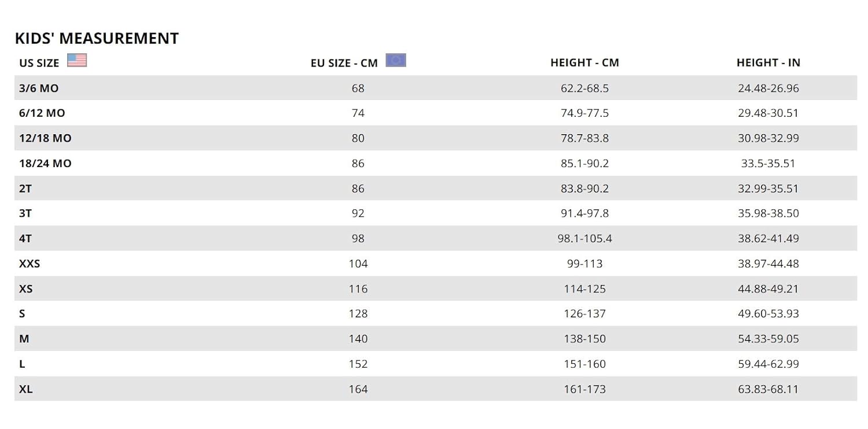Screen dimensions: 868x429
Task: Click the EU flag icon
Action: coord(396,60)
